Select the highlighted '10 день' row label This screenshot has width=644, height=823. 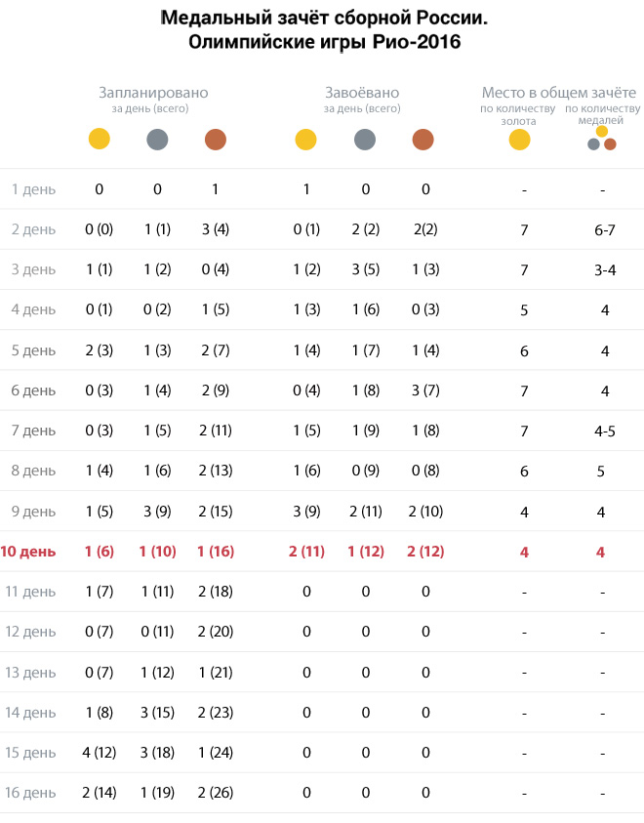28,552
